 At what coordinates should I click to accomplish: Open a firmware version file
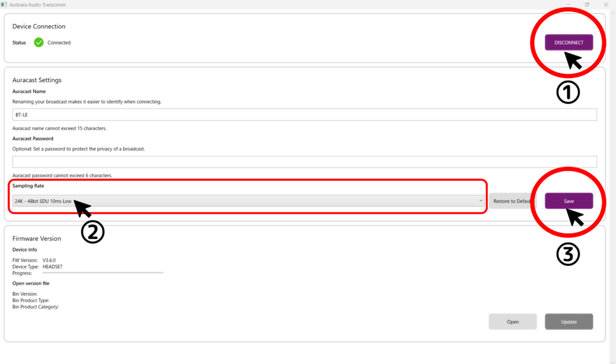513,322
